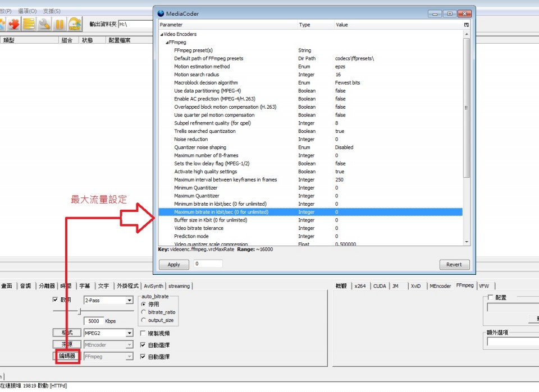Open the 2-Pass rate mode dropdown

(129, 301)
